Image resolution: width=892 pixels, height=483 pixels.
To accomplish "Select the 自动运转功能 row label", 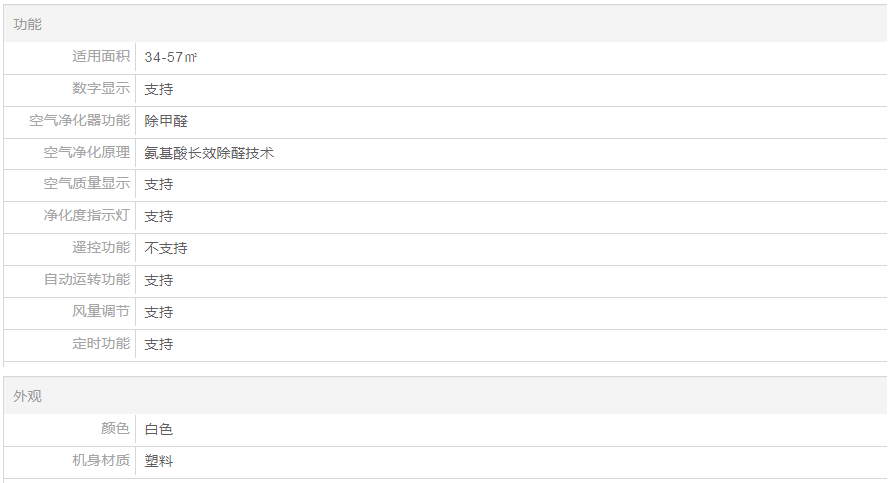I will [87, 280].
